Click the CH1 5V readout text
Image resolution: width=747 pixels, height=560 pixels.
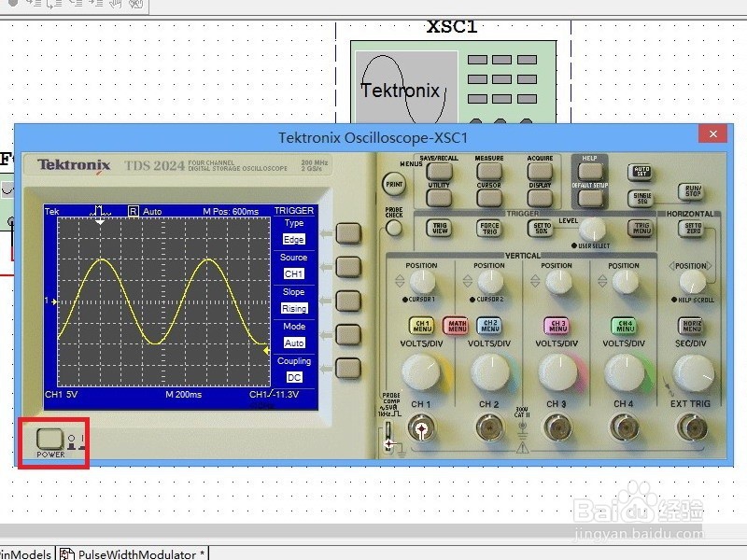point(61,394)
